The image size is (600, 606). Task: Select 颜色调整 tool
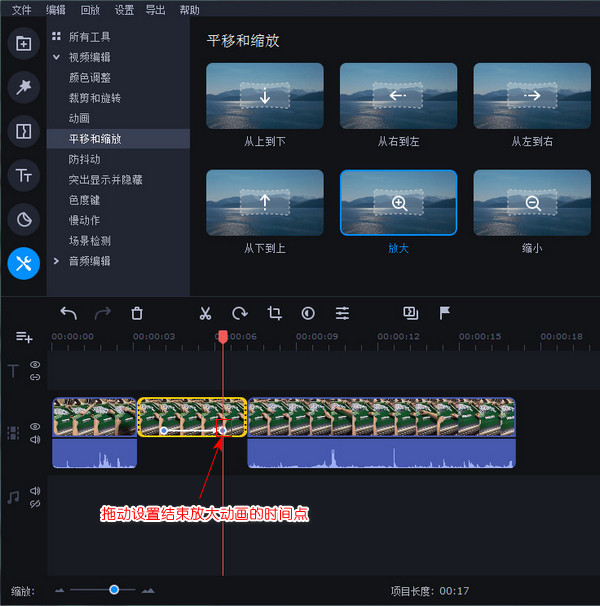(x=90, y=78)
